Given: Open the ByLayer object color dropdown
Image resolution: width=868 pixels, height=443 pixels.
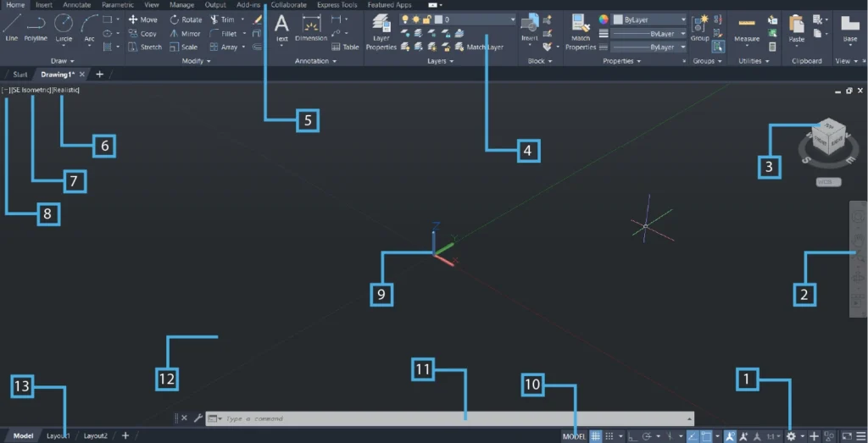Looking at the screenshot, I should point(650,19).
